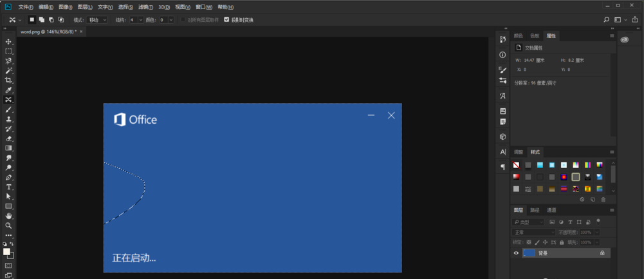Click the search magnifier in options bar
Viewport: 644px width, 279px height.
(606, 20)
